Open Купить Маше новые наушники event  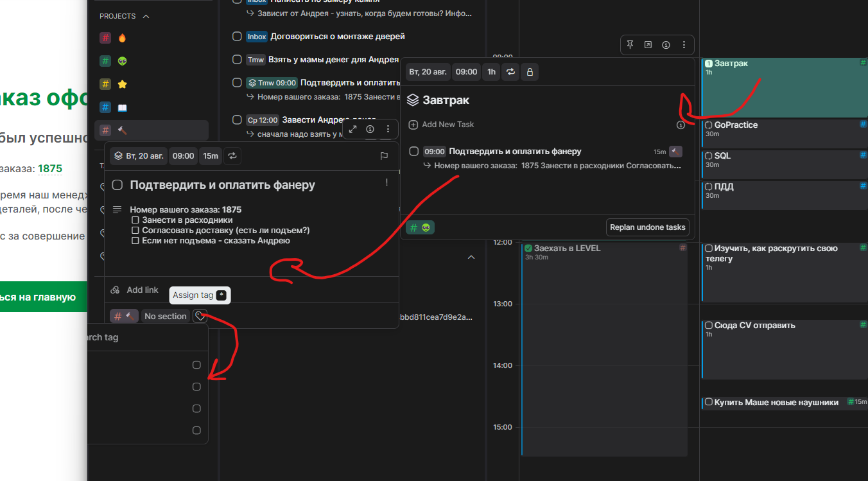pyautogui.click(x=784, y=403)
